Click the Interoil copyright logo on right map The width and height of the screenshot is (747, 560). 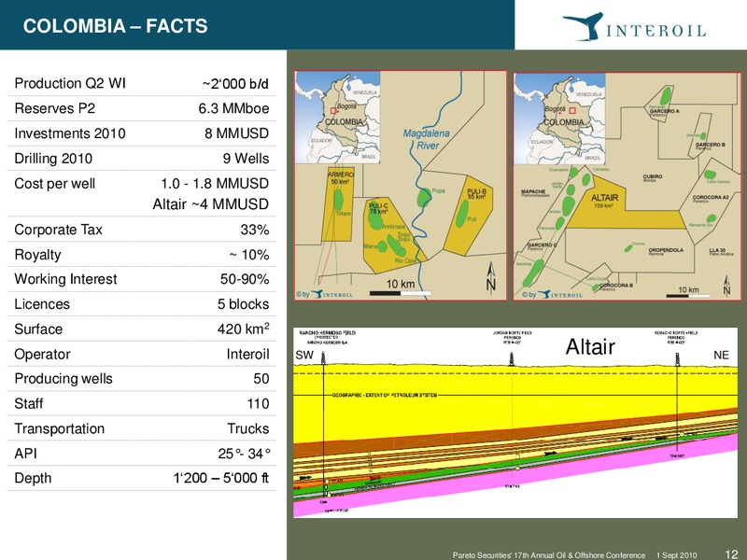(552, 295)
